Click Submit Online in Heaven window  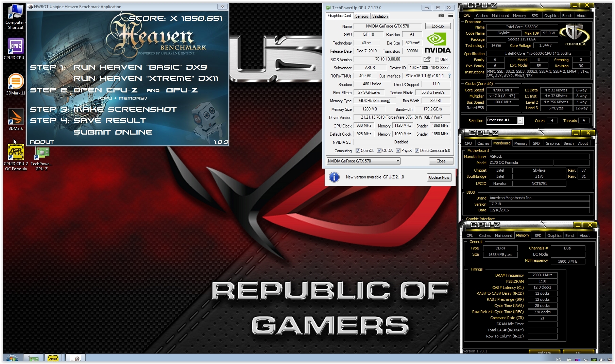[x=113, y=132]
